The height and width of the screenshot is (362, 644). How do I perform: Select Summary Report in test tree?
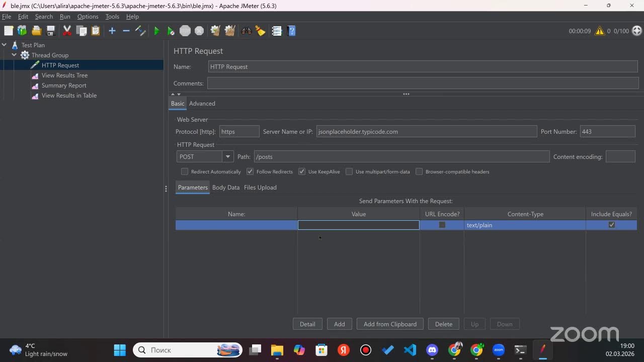coord(64,85)
